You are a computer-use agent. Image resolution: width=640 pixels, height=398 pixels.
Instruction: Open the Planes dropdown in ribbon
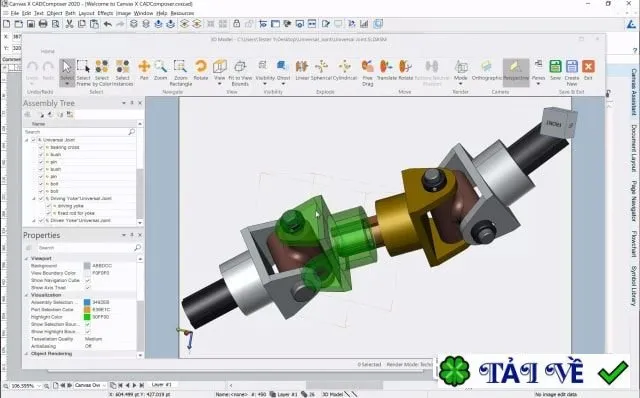click(x=538, y=84)
